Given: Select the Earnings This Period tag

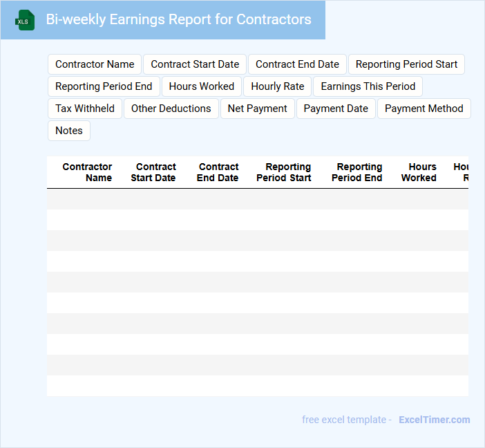Looking at the screenshot, I should 368,86.
